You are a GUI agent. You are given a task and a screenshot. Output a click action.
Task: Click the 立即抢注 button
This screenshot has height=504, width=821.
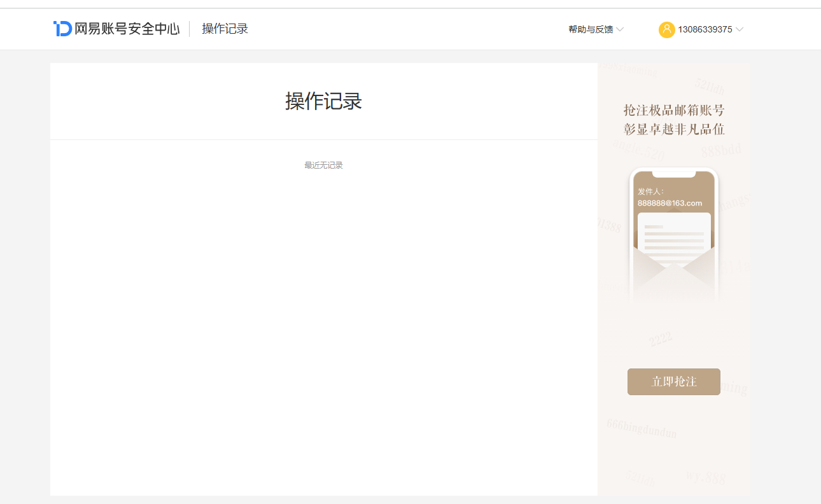674,382
